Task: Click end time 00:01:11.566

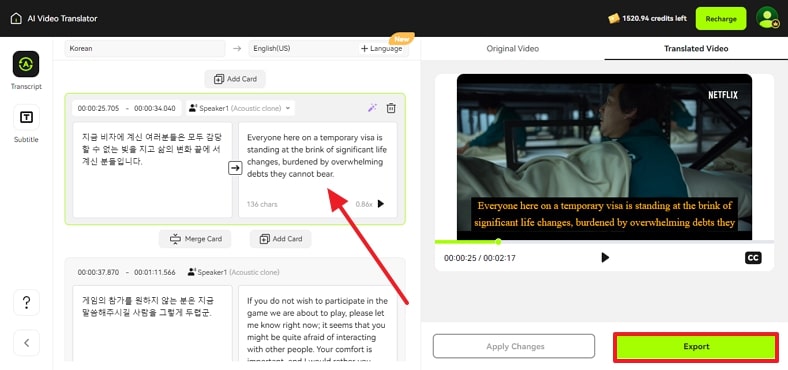Action: point(155,272)
